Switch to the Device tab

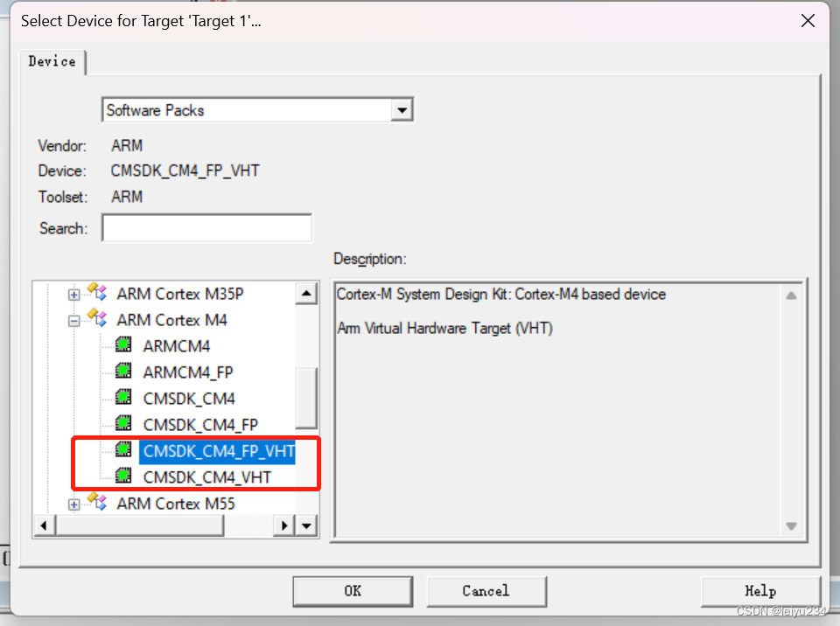(52, 62)
